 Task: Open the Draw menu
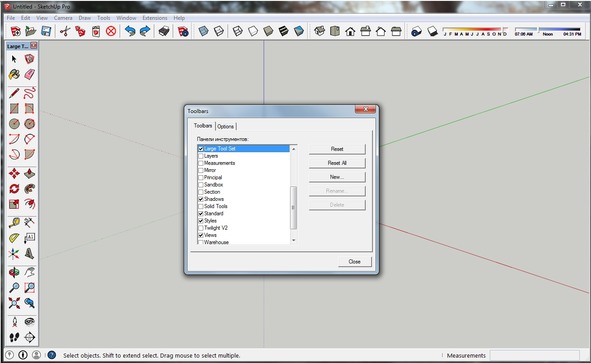[x=84, y=18]
